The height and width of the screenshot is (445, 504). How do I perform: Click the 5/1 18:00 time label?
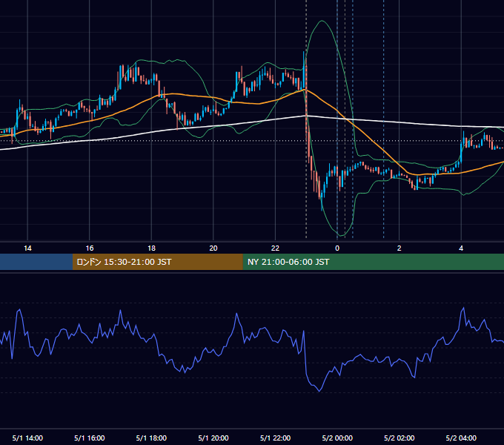coord(151,438)
